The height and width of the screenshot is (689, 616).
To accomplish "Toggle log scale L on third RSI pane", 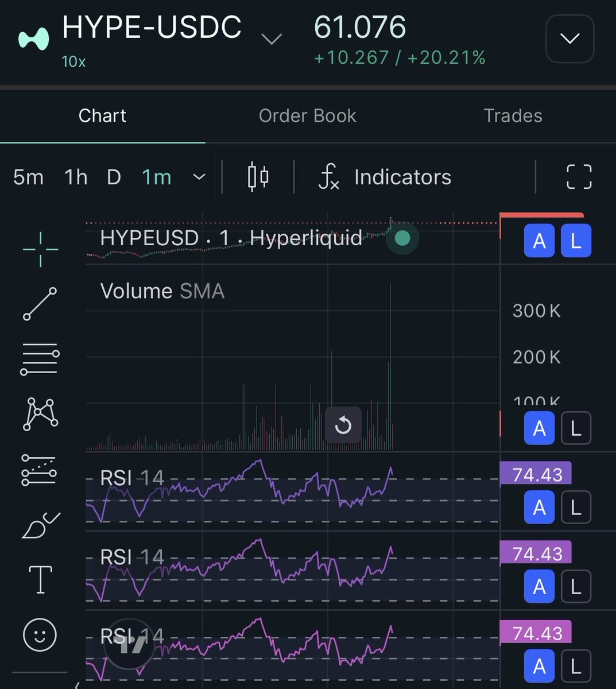I will 576,666.
